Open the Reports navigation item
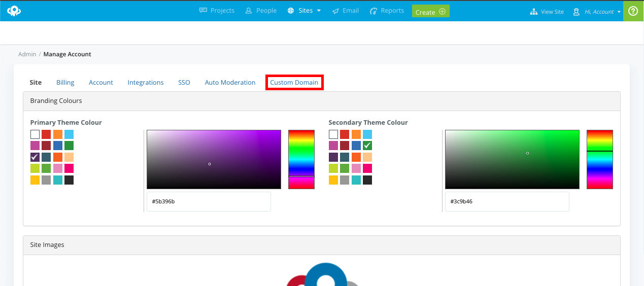Viewport: 644px width, 286px height. pyautogui.click(x=387, y=11)
